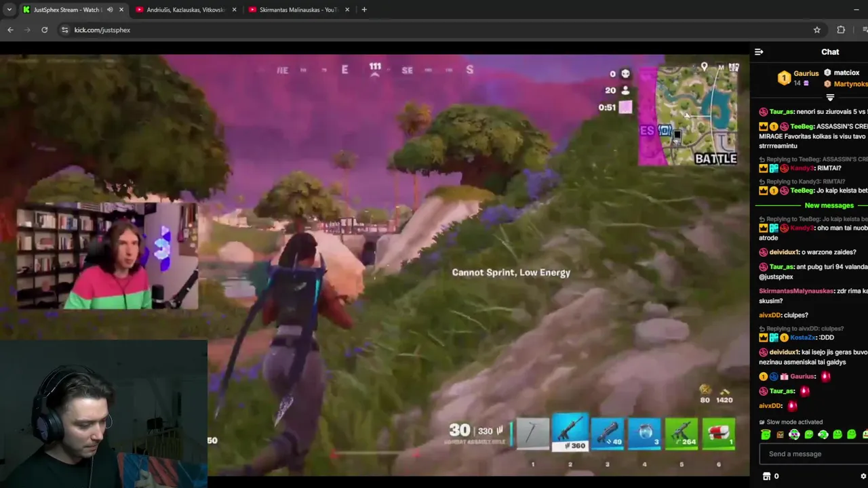This screenshot has width=868, height=488.
Task: Close the Skirmantas Malinauskas tab
Action: point(348,9)
